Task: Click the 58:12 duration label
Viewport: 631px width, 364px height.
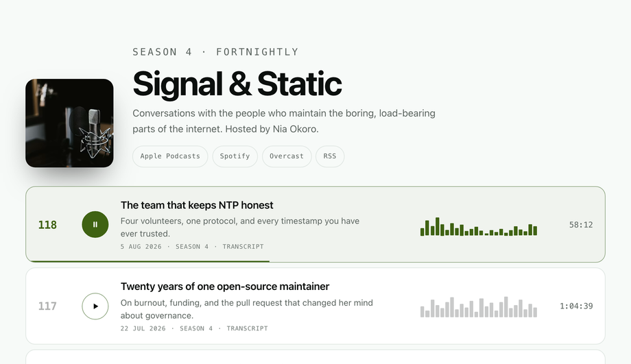Action: click(581, 225)
